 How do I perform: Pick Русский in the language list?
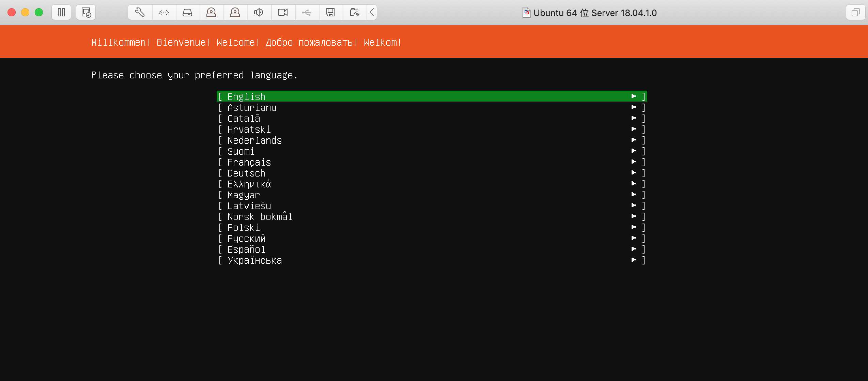click(x=432, y=238)
